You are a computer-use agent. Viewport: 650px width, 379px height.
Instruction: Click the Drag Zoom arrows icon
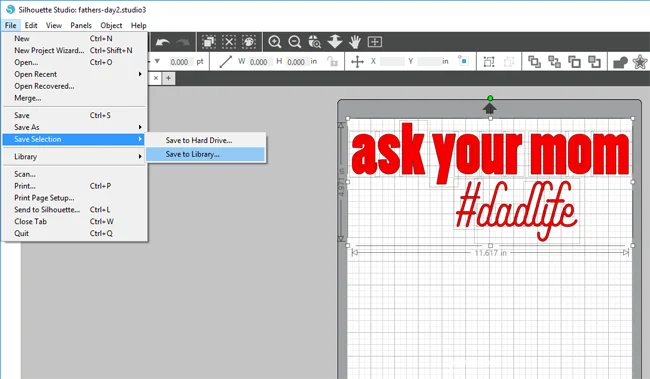tap(335, 41)
